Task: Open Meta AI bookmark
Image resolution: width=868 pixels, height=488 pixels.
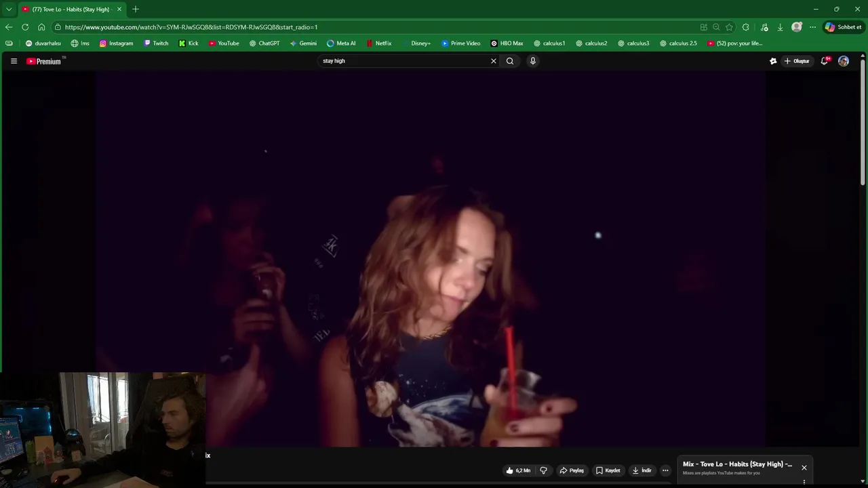Action: pos(341,43)
